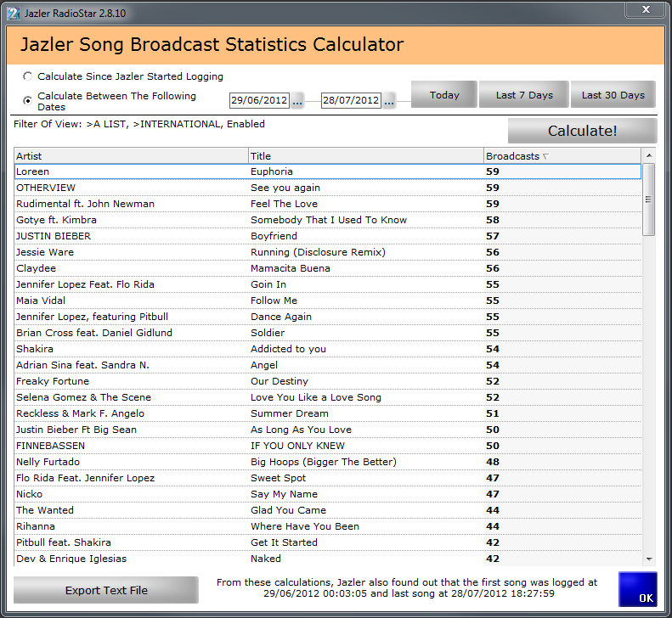This screenshot has height=618, width=672.
Task: Click broadcast count 51 for Summer Dream
Action: point(493,413)
